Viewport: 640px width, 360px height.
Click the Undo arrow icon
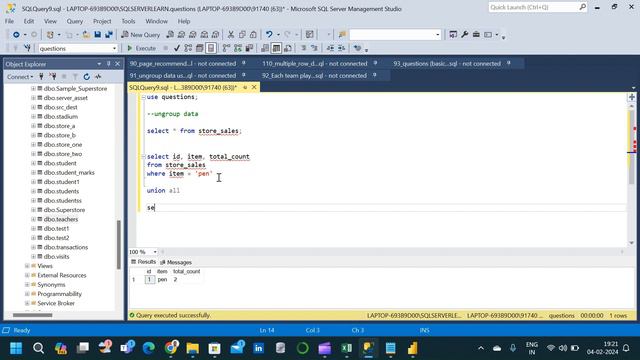pos(269,35)
